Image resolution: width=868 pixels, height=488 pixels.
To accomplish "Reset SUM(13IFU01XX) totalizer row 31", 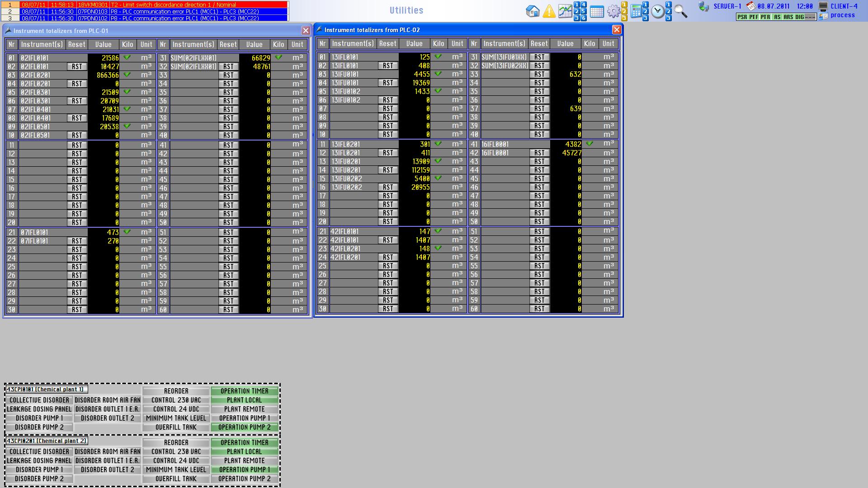I will 539,57.
